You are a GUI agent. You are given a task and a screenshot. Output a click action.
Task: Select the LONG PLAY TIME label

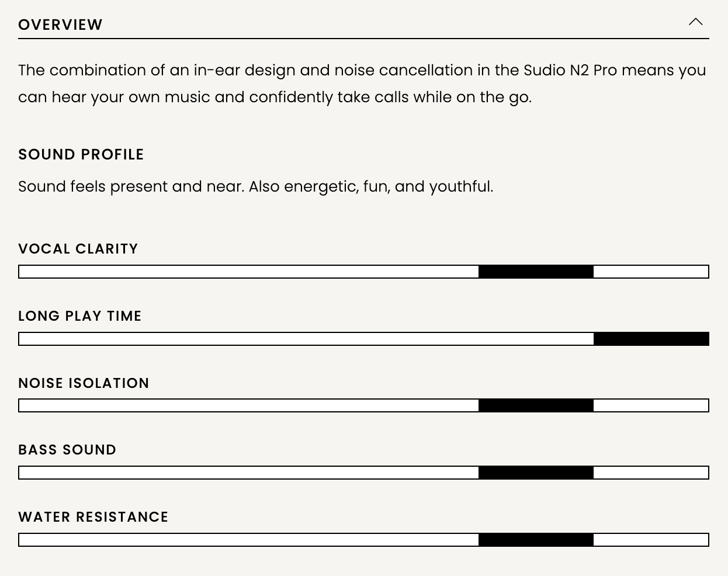click(80, 316)
